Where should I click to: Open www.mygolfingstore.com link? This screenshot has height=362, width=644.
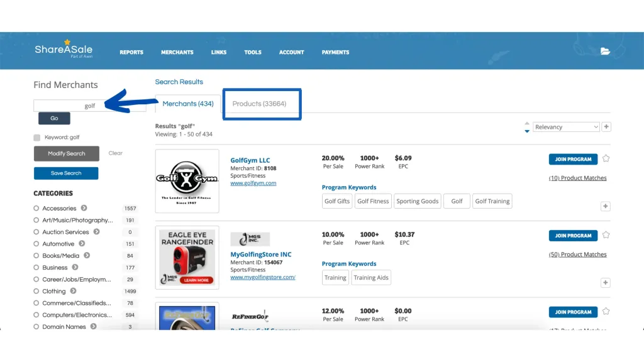tap(263, 277)
